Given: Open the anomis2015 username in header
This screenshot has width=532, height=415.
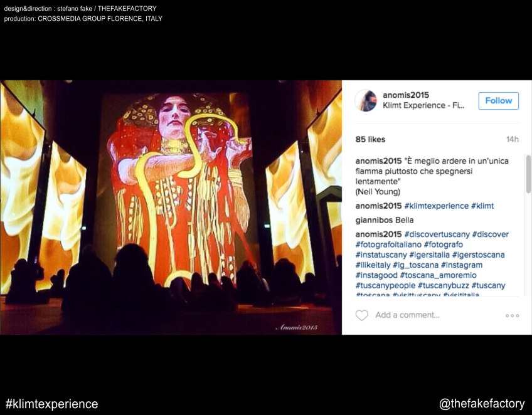Looking at the screenshot, I should [406, 95].
